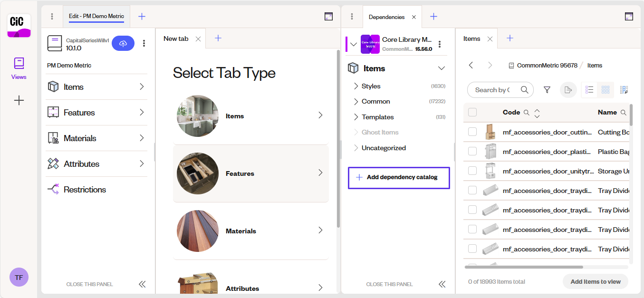Image resolution: width=644 pixels, height=298 pixels.
Task: Click Add dependency catalog
Action: pyautogui.click(x=399, y=178)
